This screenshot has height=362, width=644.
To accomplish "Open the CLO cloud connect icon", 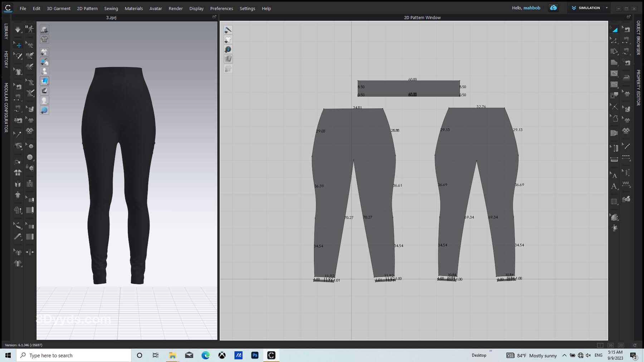I will (x=553, y=8).
